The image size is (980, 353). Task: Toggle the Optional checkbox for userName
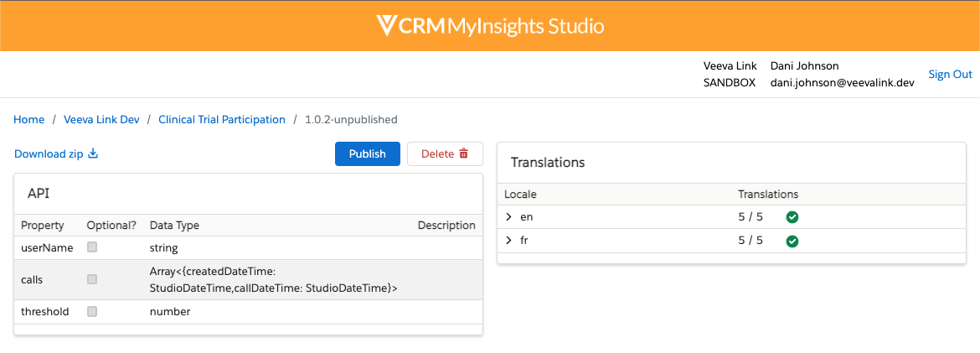point(92,247)
